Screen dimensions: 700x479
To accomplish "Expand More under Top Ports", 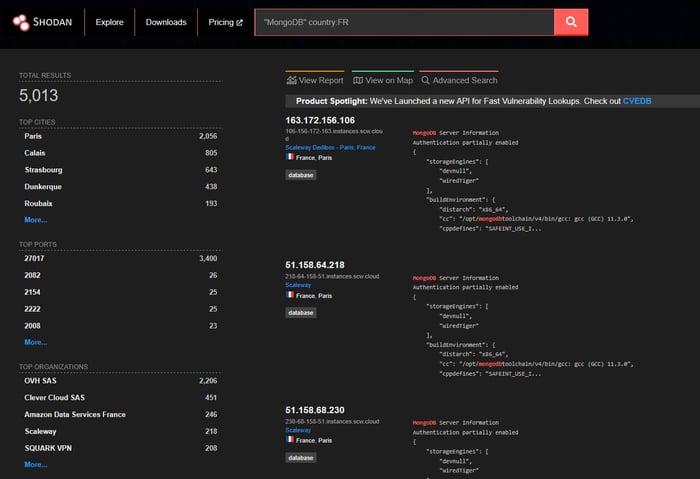I will click(x=36, y=342).
